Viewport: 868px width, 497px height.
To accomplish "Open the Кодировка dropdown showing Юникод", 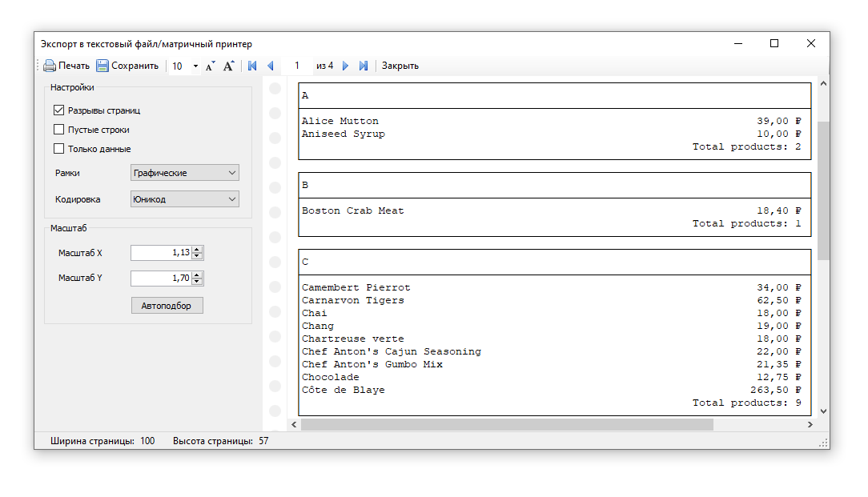I will point(185,199).
